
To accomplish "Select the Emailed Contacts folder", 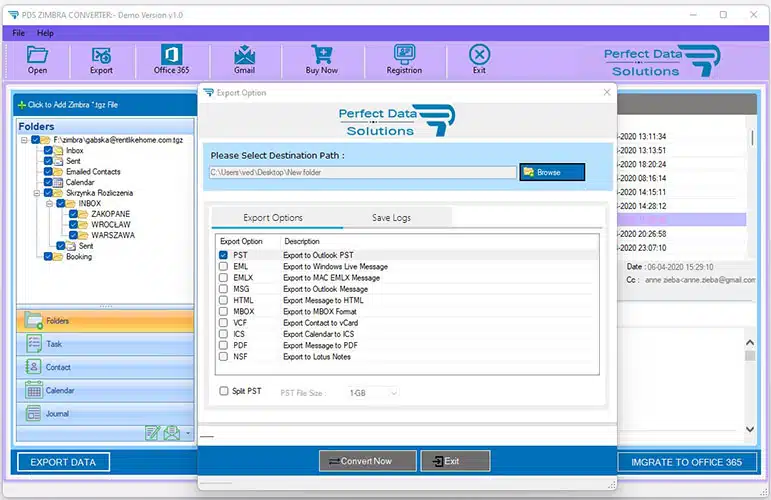I will [93, 172].
